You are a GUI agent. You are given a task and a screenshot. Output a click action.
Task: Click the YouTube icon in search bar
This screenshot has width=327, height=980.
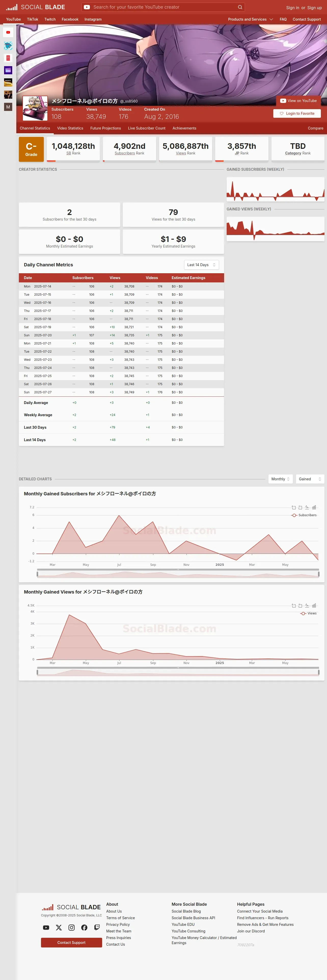pos(87,7)
